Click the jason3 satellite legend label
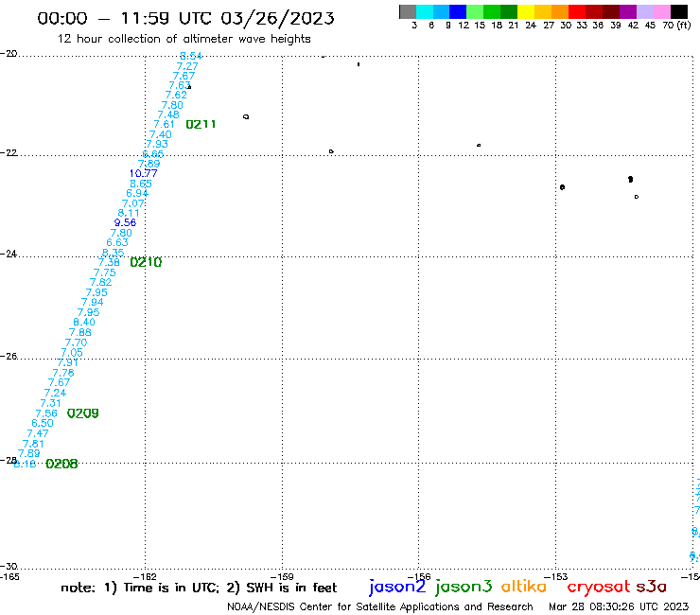The image size is (700, 615). pyautogui.click(x=464, y=588)
